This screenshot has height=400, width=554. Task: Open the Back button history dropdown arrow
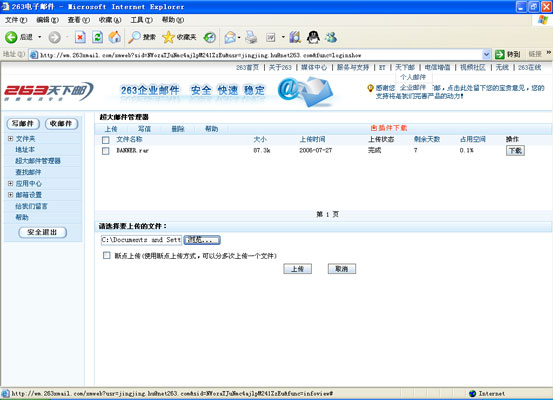click(40, 37)
